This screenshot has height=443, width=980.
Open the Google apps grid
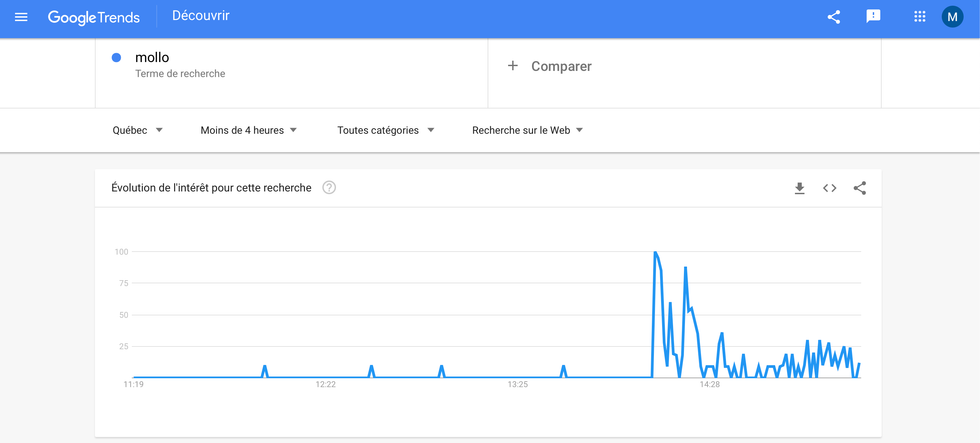[920, 17]
